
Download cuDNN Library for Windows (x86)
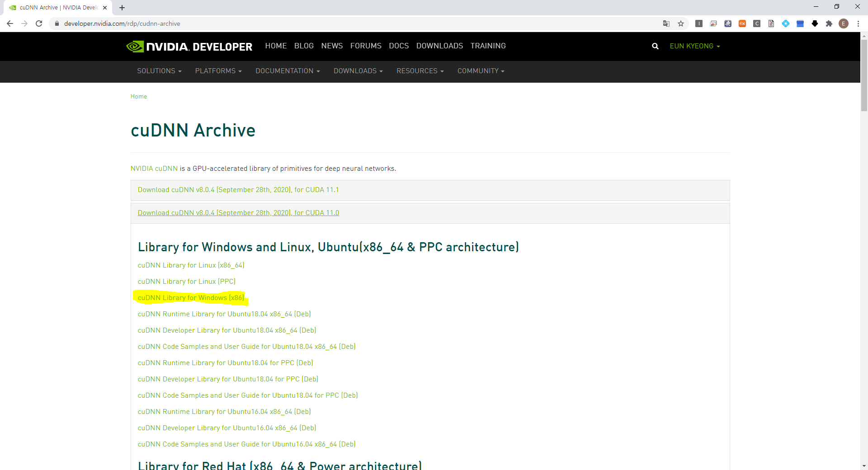(191, 298)
